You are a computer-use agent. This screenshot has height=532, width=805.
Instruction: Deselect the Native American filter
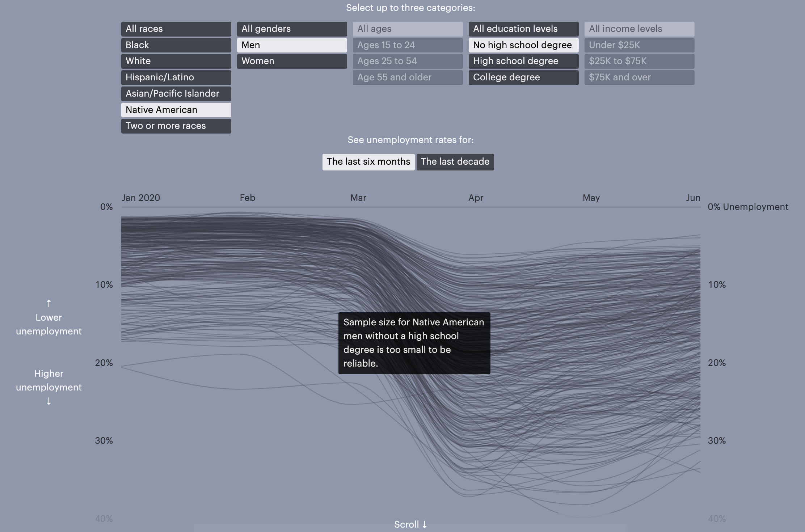click(x=176, y=110)
